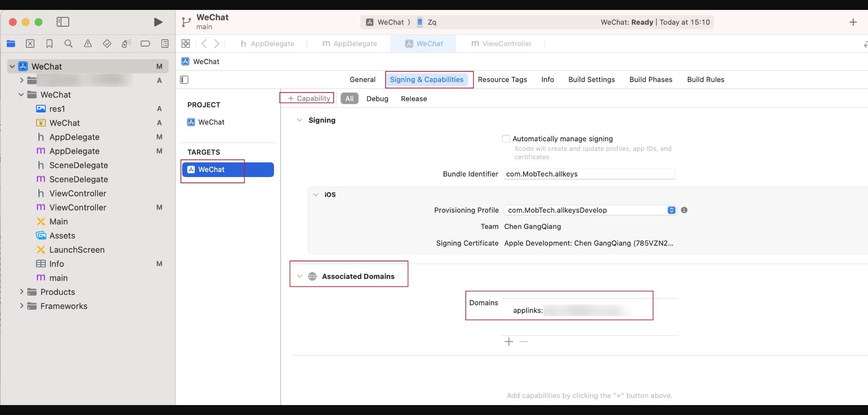Open the main implementation file
868x415 pixels.
(58, 278)
